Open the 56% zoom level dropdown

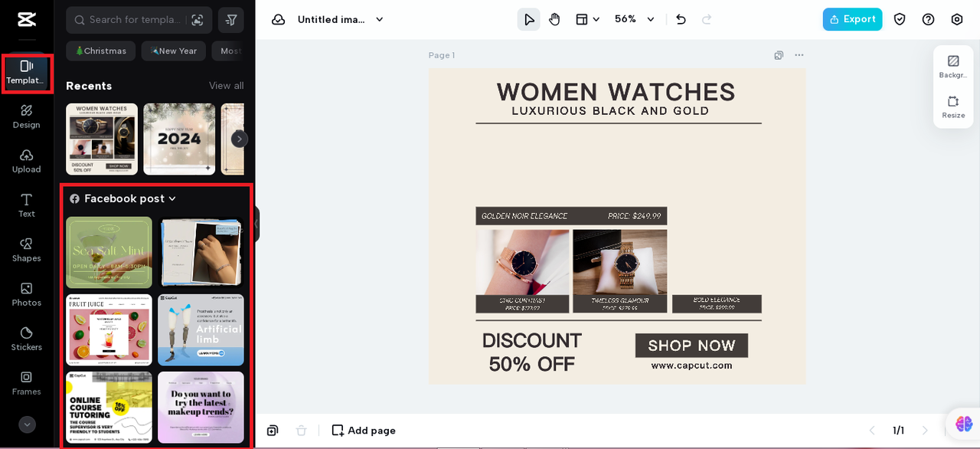[635, 19]
